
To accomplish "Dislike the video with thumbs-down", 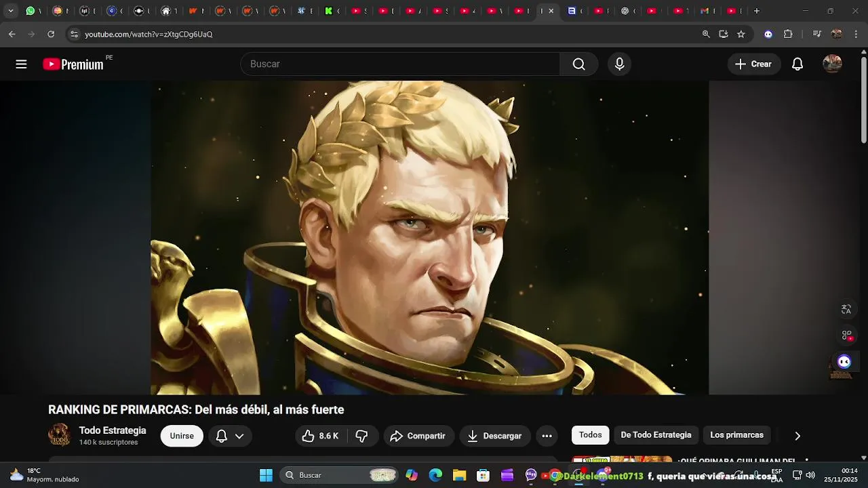I will tap(362, 436).
